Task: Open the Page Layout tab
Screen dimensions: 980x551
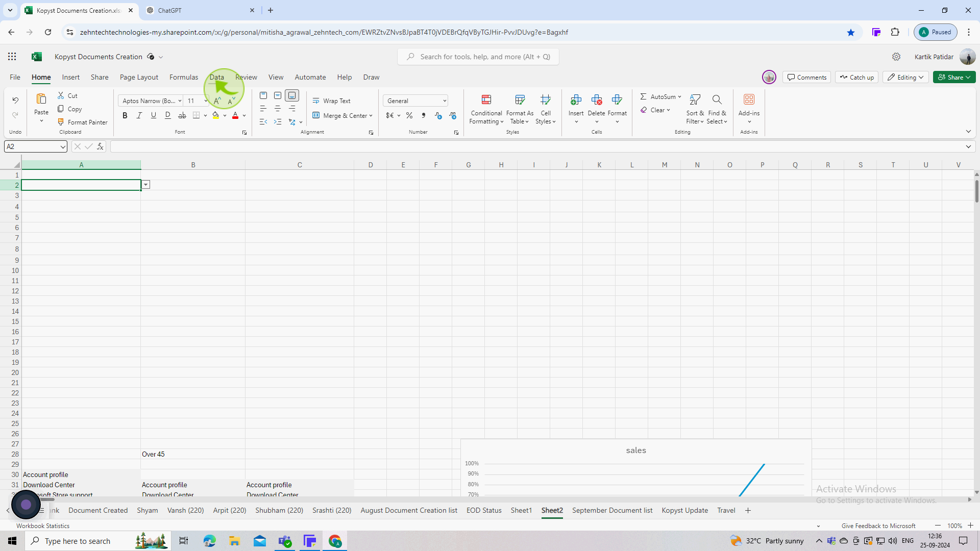Action: pos(139,77)
